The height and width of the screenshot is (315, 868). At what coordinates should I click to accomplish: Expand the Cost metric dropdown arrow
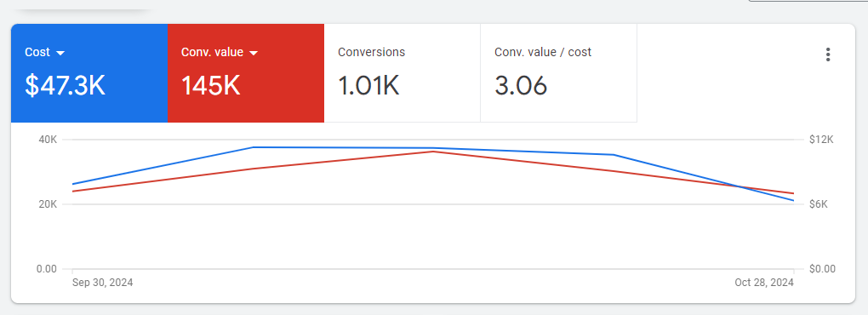pyautogui.click(x=61, y=53)
